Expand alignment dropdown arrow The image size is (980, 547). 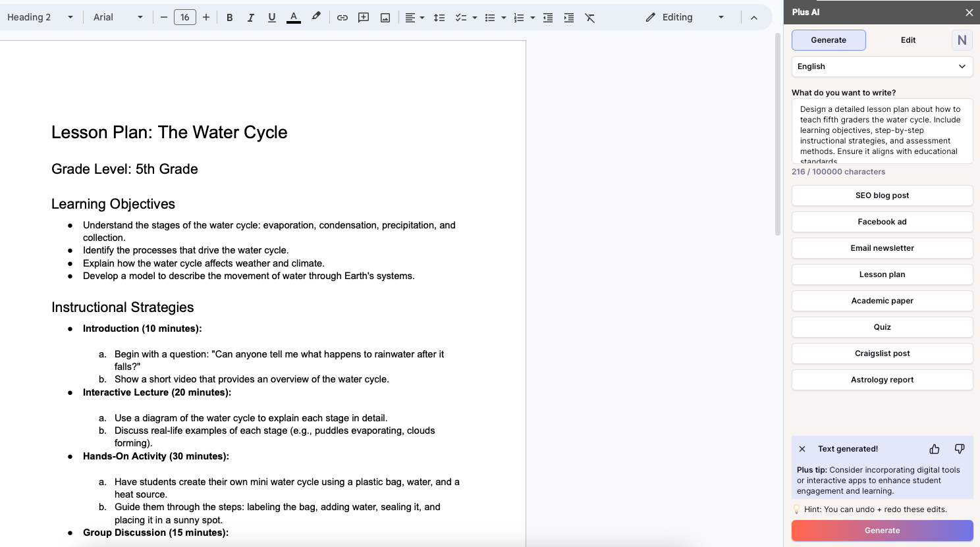pos(422,18)
